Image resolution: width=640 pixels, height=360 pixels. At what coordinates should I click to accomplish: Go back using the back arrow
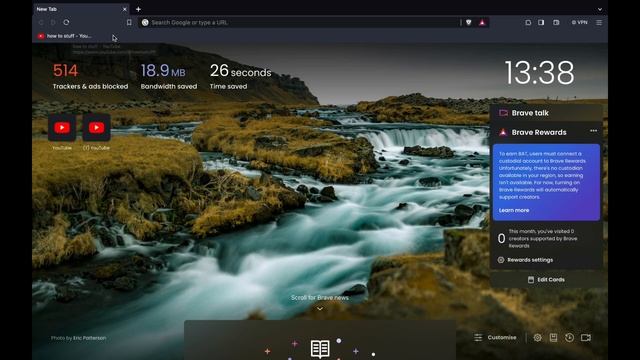coord(41,22)
